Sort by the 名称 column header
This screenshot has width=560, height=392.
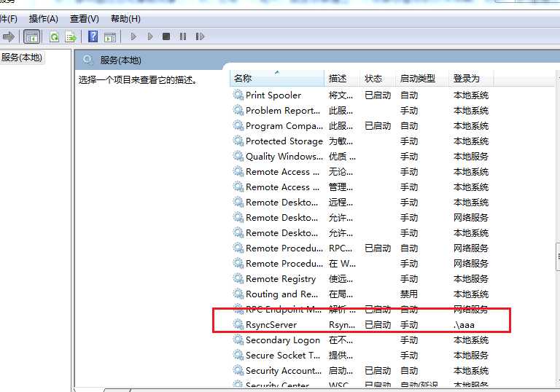[277, 78]
